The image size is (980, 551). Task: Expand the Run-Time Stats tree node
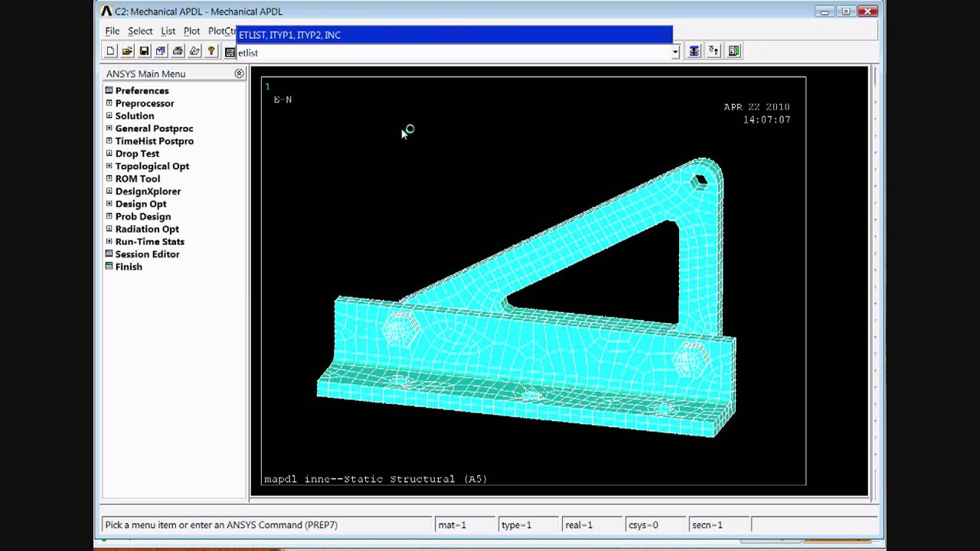(x=109, y=242)
